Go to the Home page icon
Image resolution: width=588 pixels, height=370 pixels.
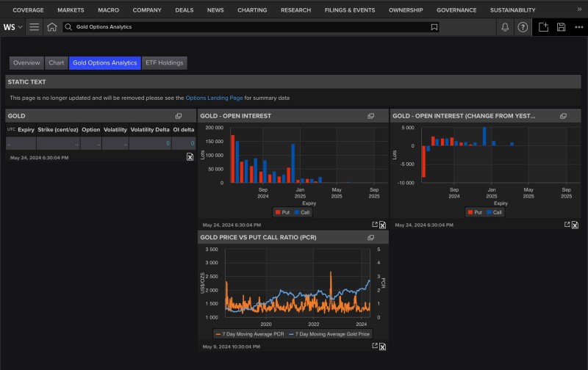point(51,27)
